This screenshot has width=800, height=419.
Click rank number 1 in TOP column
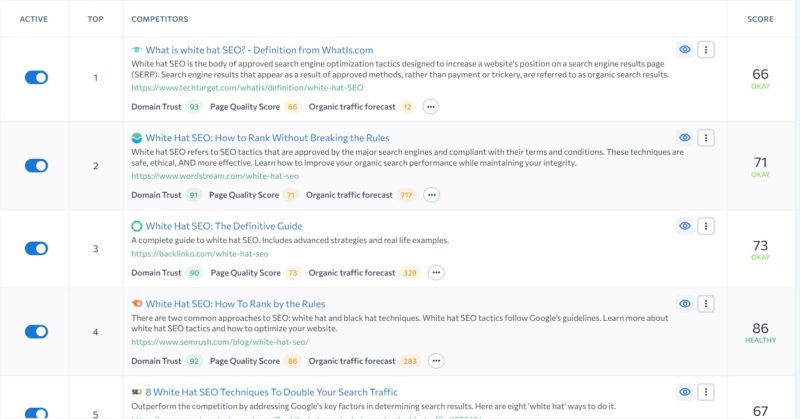tap(95, 78)
